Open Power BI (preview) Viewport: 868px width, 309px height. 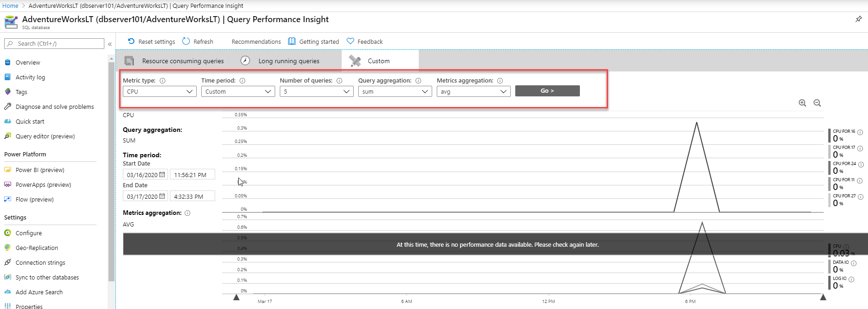pyautogui.click(x=40, y=170)
